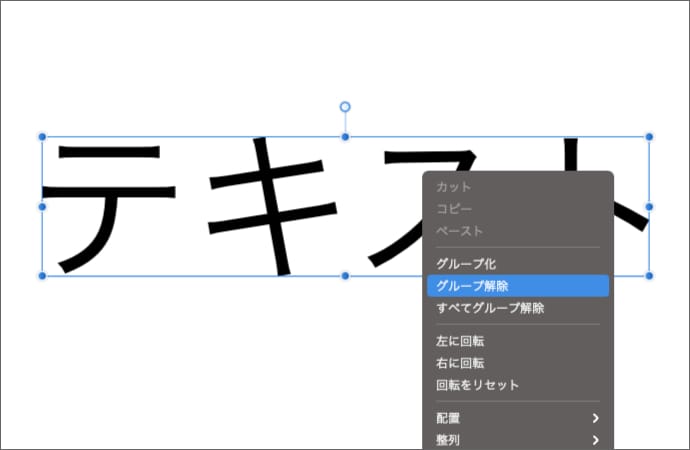Click the top-center selection handle

(345, 136)
